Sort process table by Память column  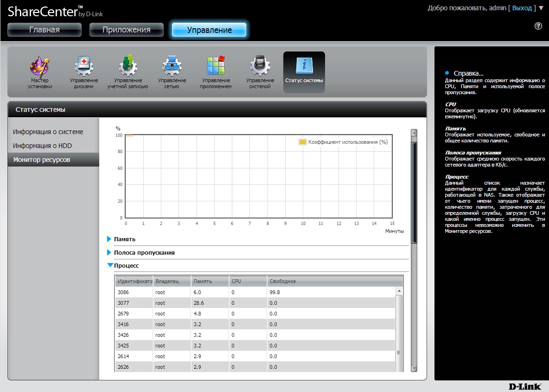click(210, 281)
